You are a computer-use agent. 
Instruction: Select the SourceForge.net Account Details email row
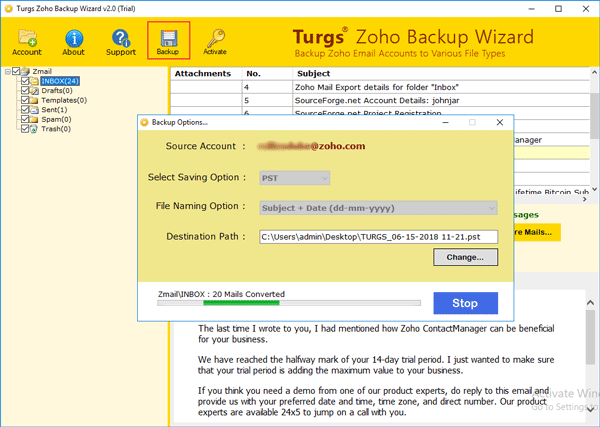click(x=380, y=101)
